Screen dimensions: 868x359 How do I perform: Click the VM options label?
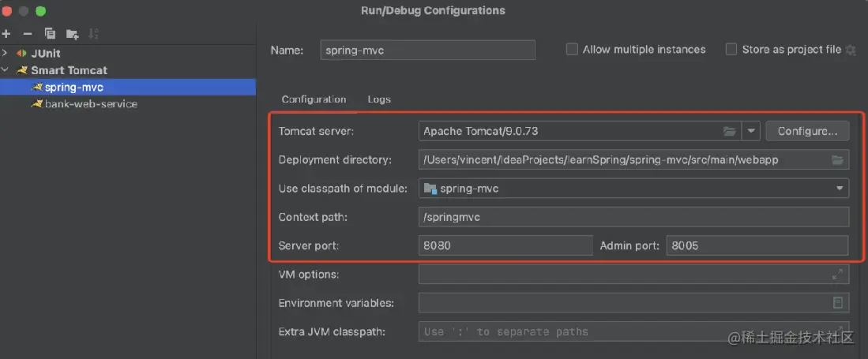click(309, 274)
